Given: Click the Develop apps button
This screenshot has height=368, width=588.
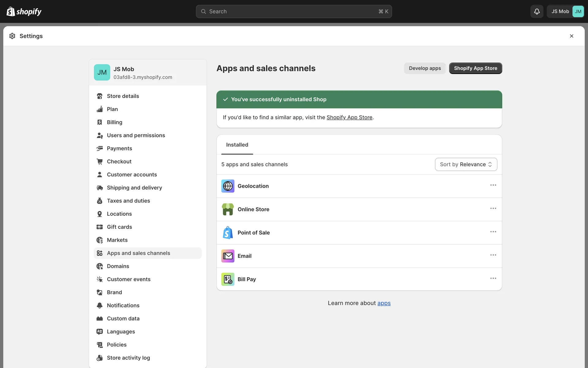Looking at the screenshot, I should 425,68.
